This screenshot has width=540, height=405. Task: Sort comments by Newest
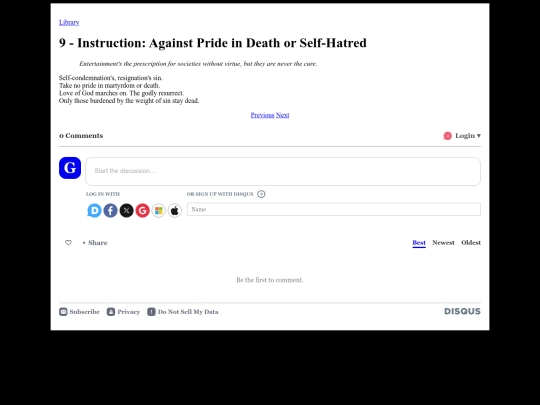(x=443, y=242)
